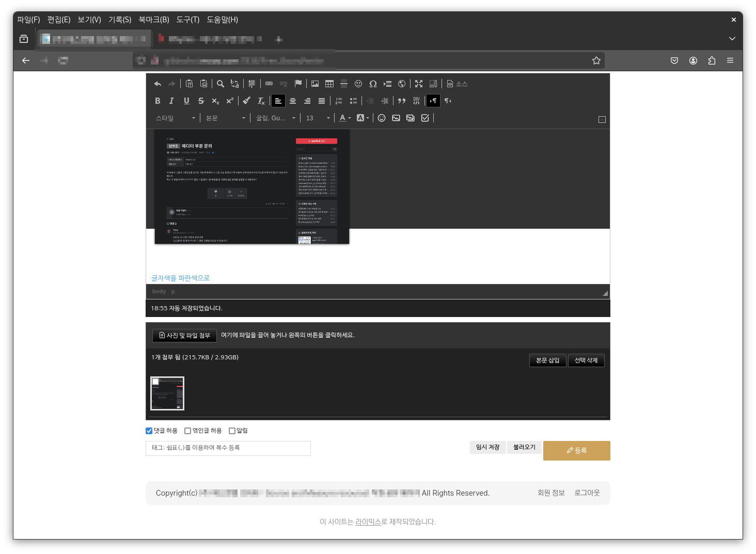The image size is (756, 554).
Task: Open the smiley icon in the top toolbar row
Action: 358,84
